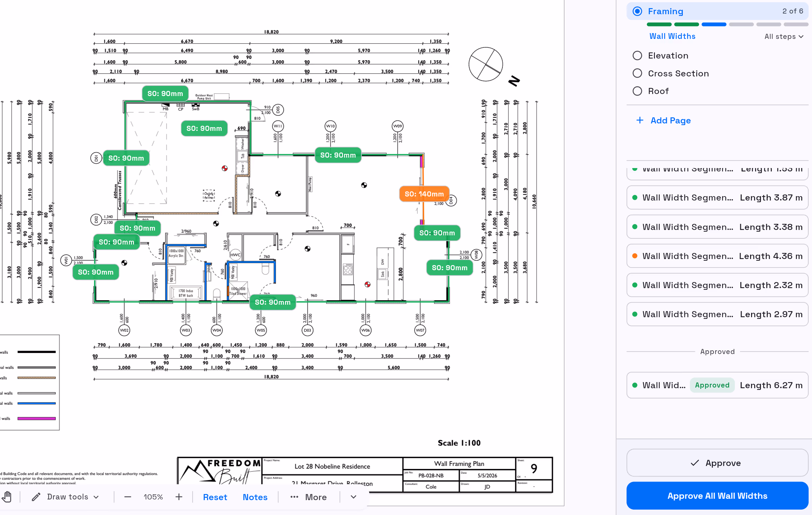The width and height of the screenshot is (812, 515).
Task: Click the SO: 90mm label inside the garage
Action: pos(204,128)
